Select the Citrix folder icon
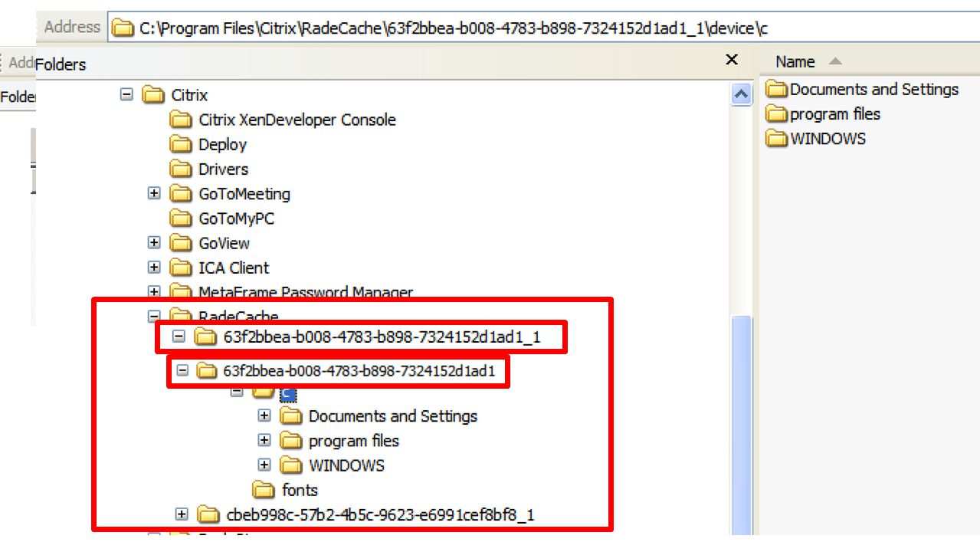This screenshot has height=552, width=980. (x=154, y=95)
